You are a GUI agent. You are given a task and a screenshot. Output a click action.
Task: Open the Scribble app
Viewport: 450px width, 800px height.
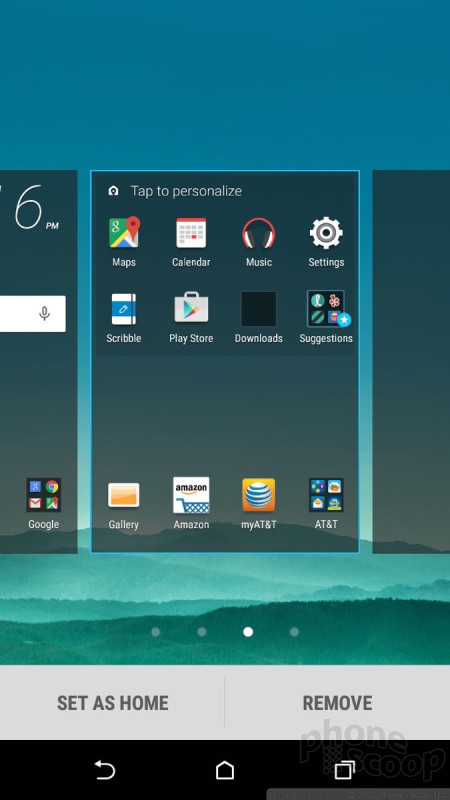coord(124,309)
